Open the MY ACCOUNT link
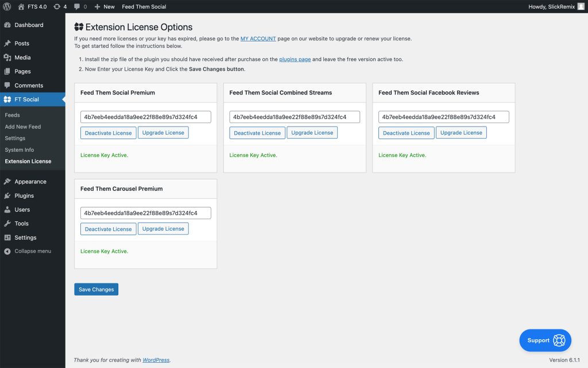The image size is (588, 368). tap(258, 39)
